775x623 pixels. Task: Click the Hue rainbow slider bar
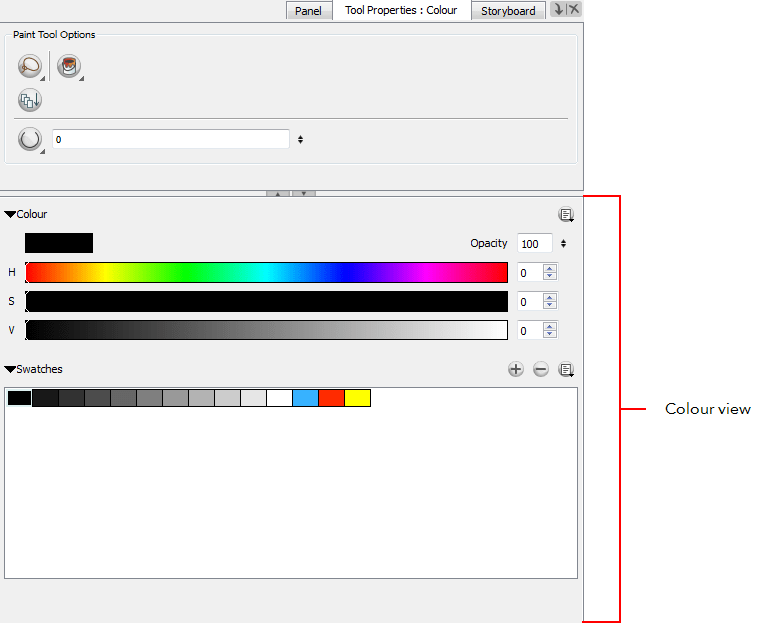(266, 272)
